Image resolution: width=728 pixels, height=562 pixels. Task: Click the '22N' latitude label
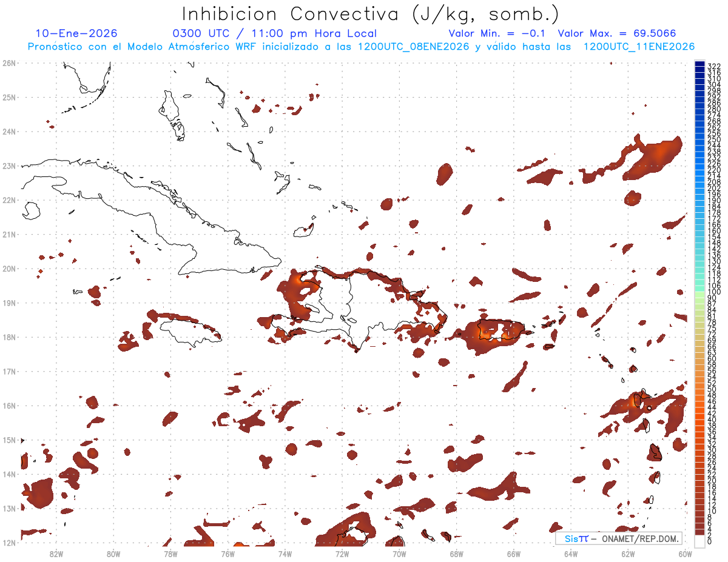(x=8, y=200)
